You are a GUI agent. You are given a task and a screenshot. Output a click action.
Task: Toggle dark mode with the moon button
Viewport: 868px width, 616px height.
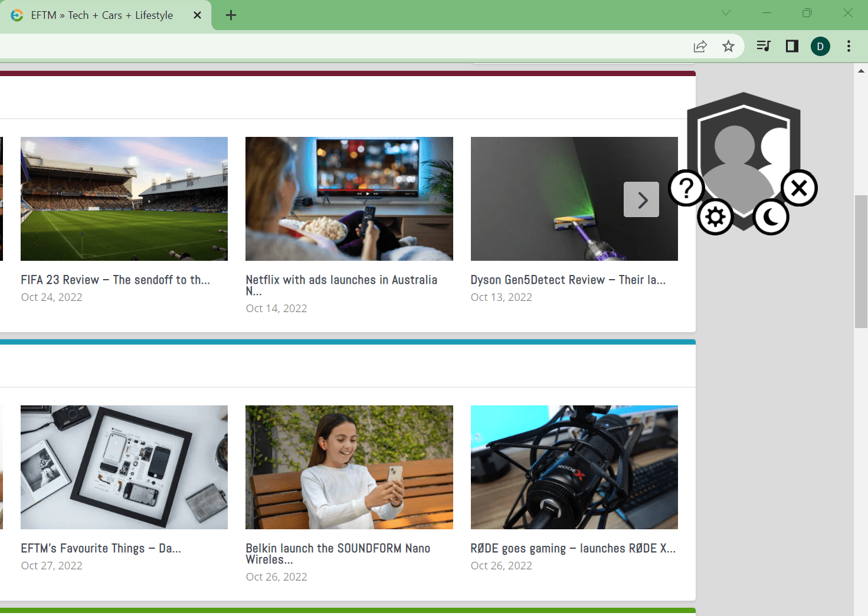[771, 217]
